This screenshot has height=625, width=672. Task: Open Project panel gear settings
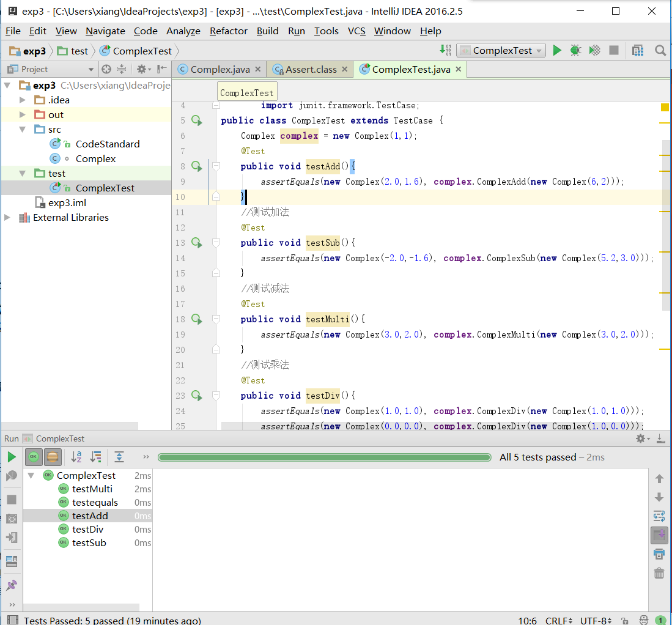[143, 69]
